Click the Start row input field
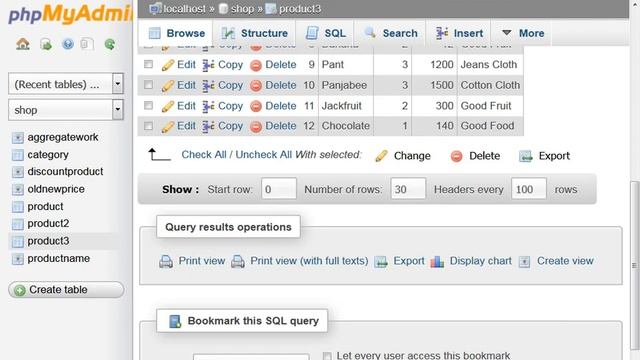Viewport: 640px width, 360px height. pyautogui.click(x=279, y=189)
